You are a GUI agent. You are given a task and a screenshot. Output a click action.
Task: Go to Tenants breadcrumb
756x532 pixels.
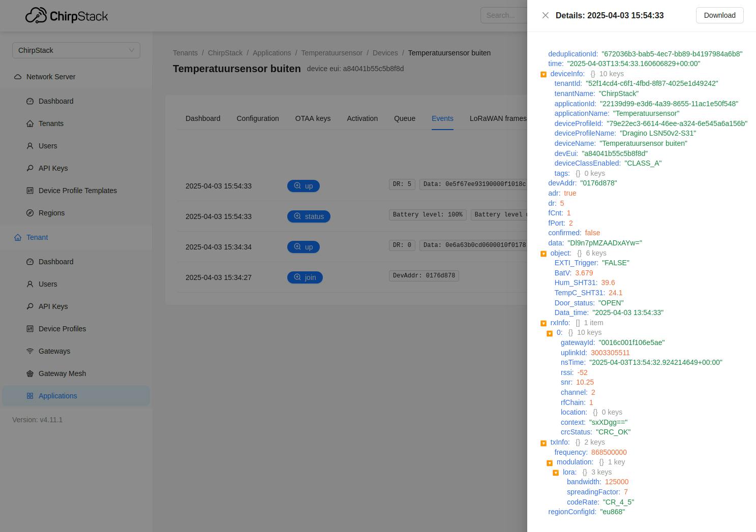click(x=185, y=53)
